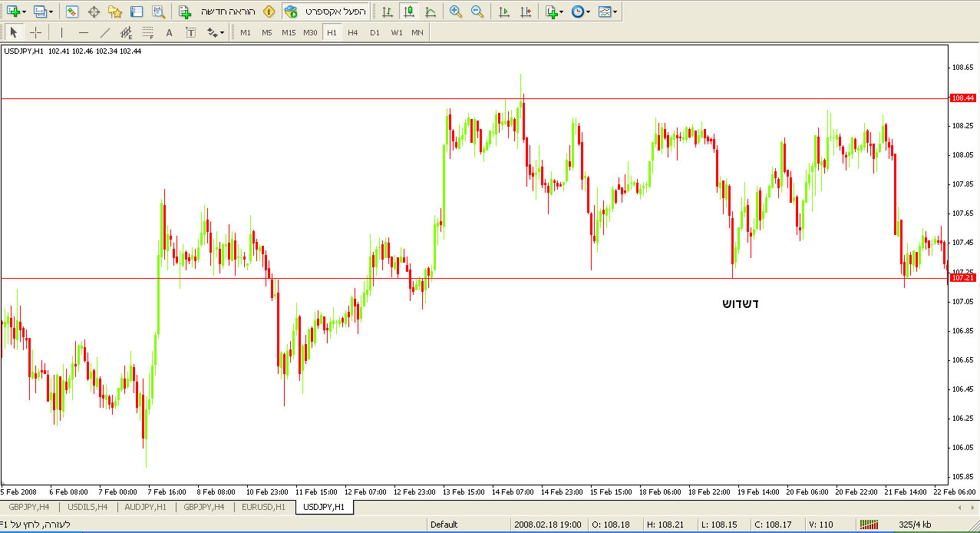
Task: Open the periodicity clock dropdown
Action: pyautogui.click(x=580, y=12)
